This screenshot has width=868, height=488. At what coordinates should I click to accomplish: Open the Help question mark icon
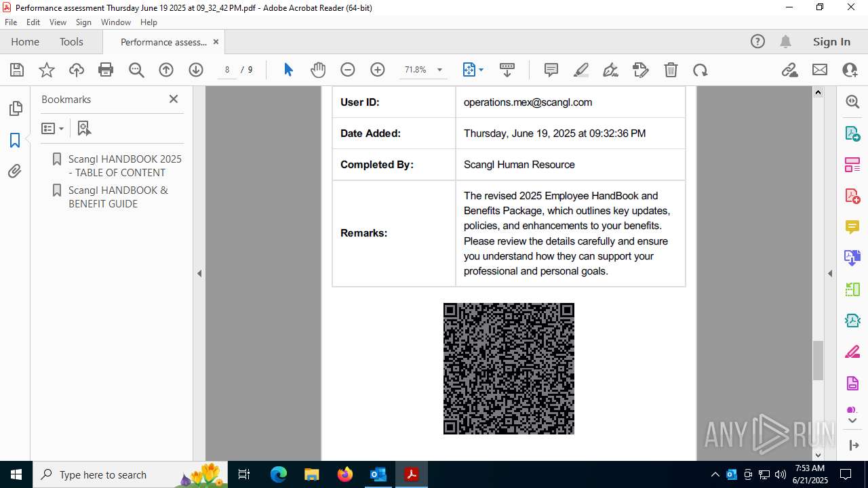(x=757, y=41)
